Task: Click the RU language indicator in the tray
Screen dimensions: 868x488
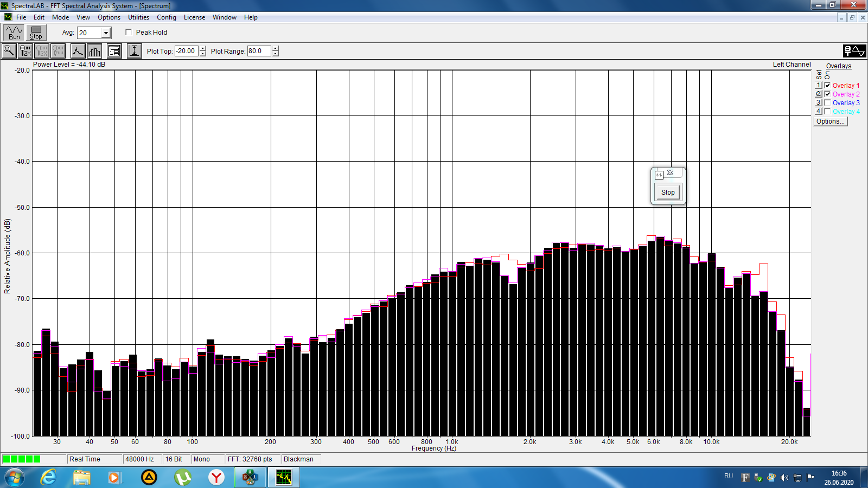Action: click(729, 476)
